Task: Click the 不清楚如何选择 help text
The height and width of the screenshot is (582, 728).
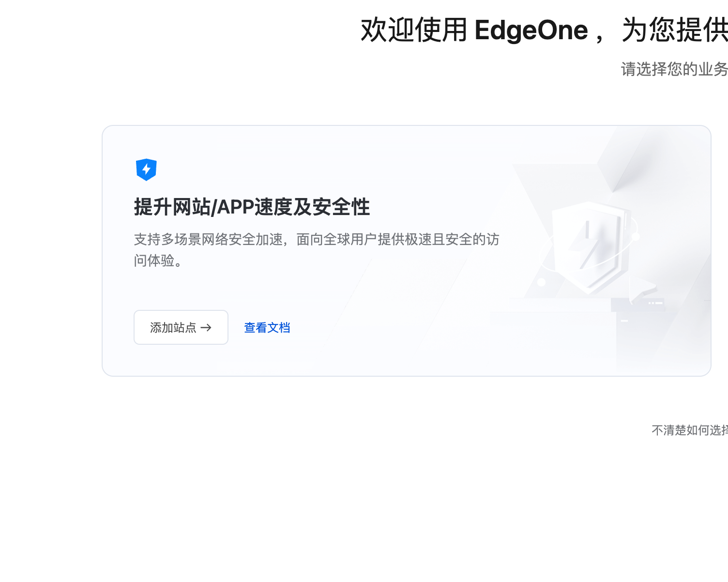Action: (689, 430)
